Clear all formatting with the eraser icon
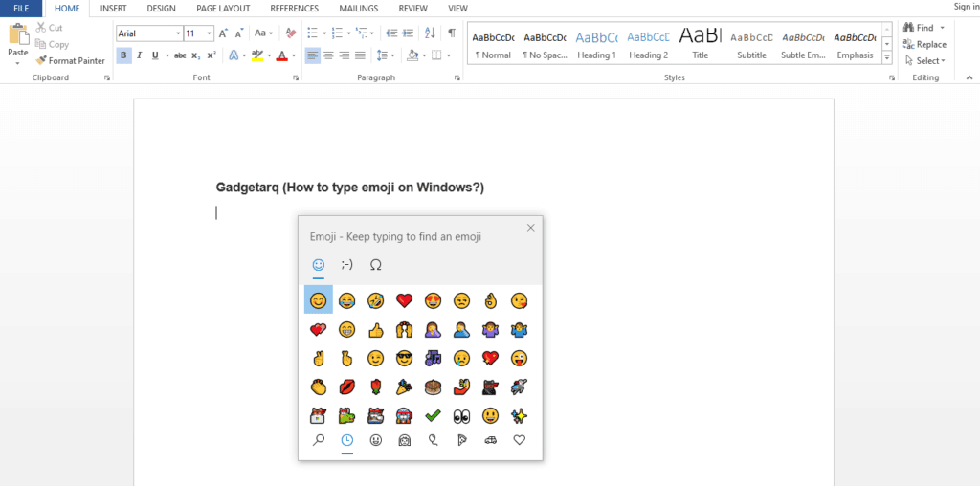Image resolution: width=980 pixels, height=486 pixels. pos(291,33)
